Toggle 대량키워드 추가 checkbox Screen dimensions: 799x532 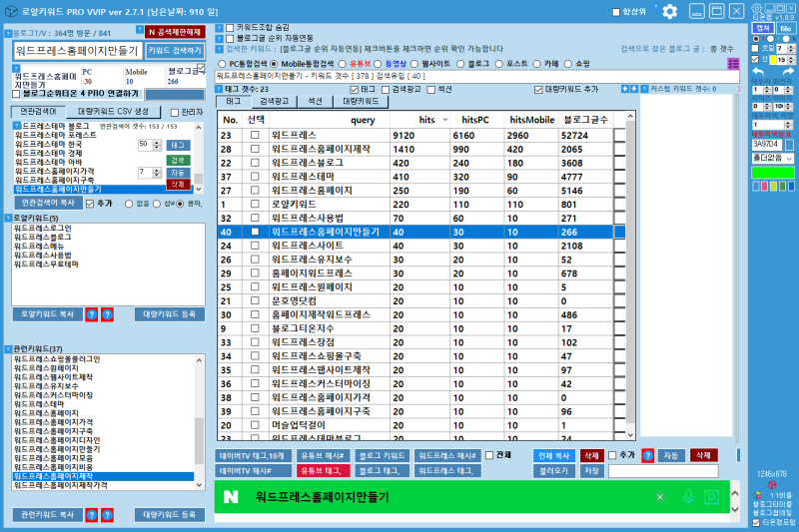pos(538,90)
